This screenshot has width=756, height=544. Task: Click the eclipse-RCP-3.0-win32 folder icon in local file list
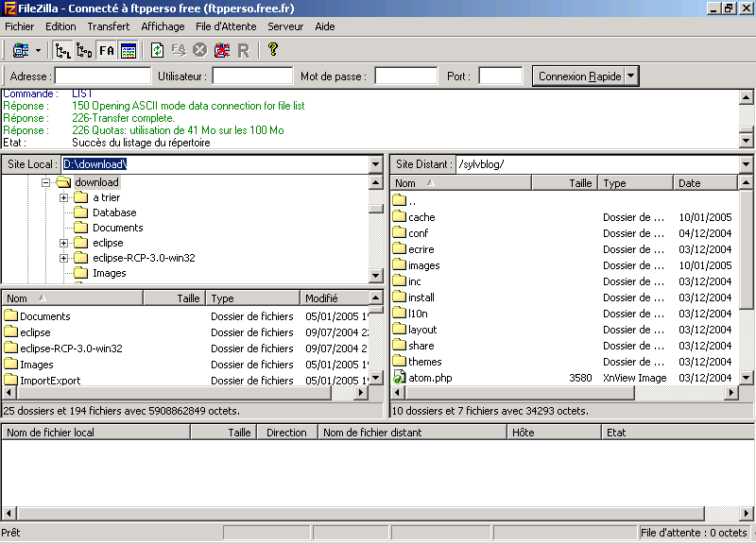[x=11, y=348]
